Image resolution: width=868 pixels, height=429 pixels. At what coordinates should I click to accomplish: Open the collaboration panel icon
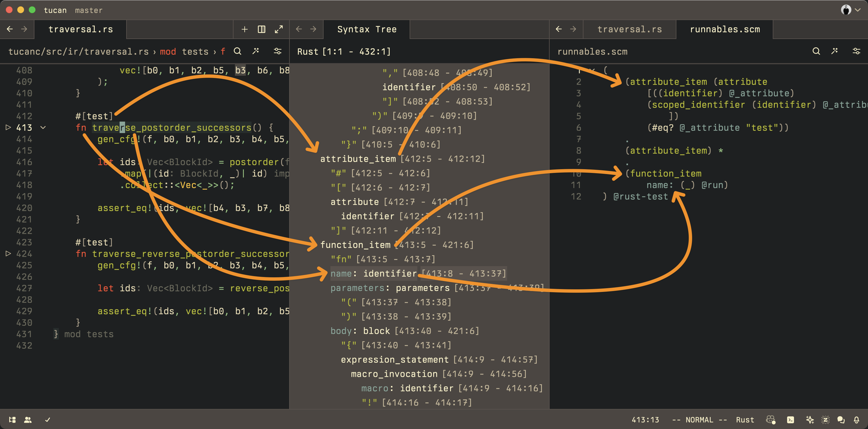[28, 420]
